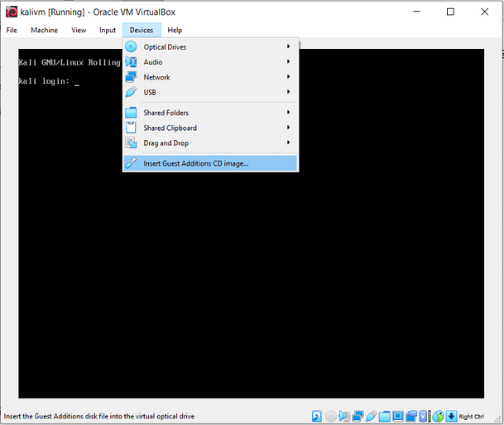Click the recording status bar icon
The width and height of the screenshot is (504, 425).
point(411,416)
